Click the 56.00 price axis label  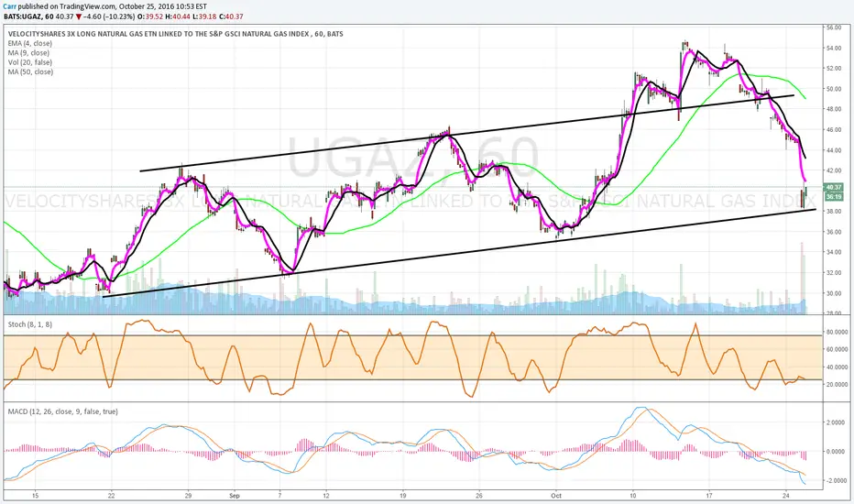click(834, 27)
